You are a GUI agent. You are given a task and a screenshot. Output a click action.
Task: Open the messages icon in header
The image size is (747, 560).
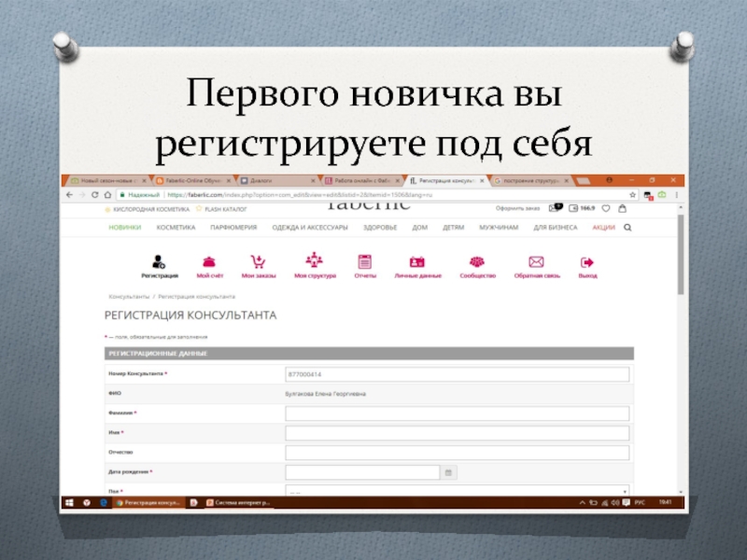(555, 207)
